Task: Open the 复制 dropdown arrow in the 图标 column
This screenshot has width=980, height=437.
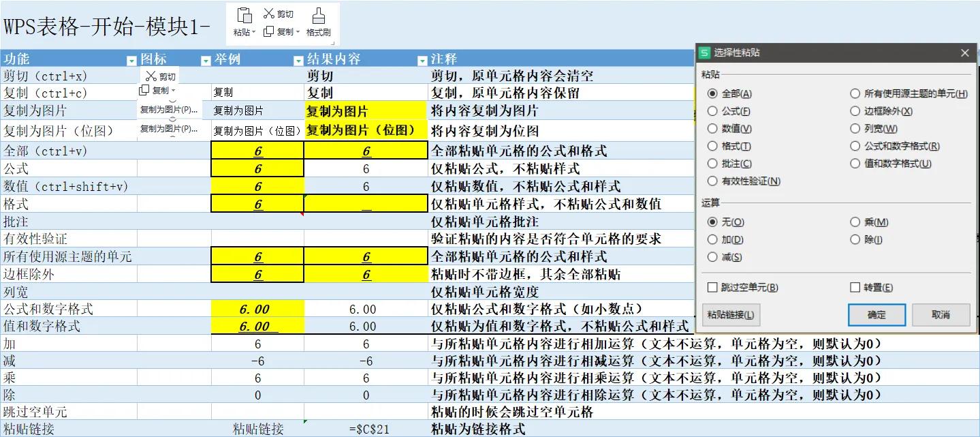Action: pos(173,91)
